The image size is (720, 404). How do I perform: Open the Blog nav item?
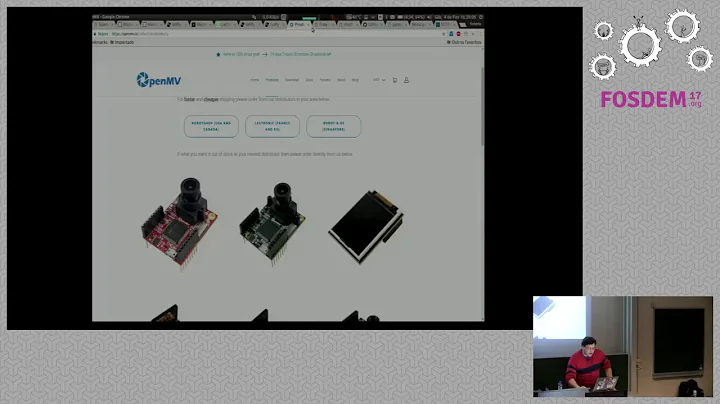(x=355, y=80)
